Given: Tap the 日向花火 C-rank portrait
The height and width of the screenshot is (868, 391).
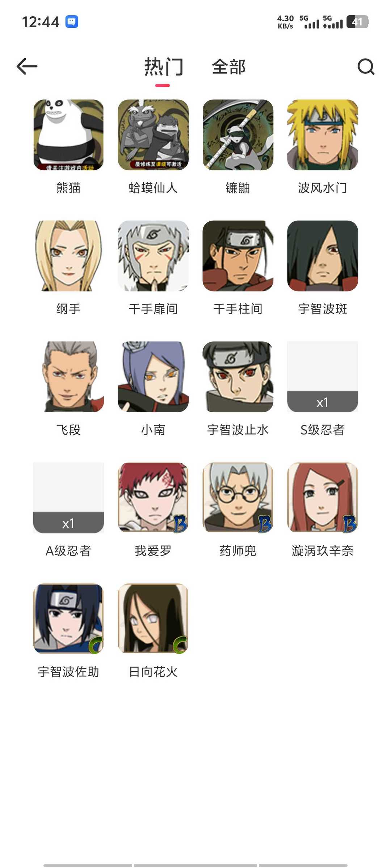Looking at the screenshot, I should coord(153,619).
